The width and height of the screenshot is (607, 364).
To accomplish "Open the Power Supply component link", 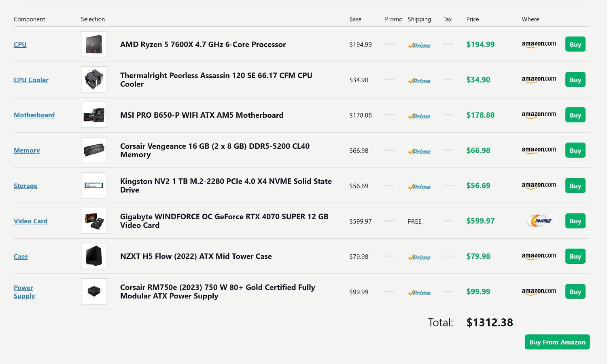I will pos(24,292).
